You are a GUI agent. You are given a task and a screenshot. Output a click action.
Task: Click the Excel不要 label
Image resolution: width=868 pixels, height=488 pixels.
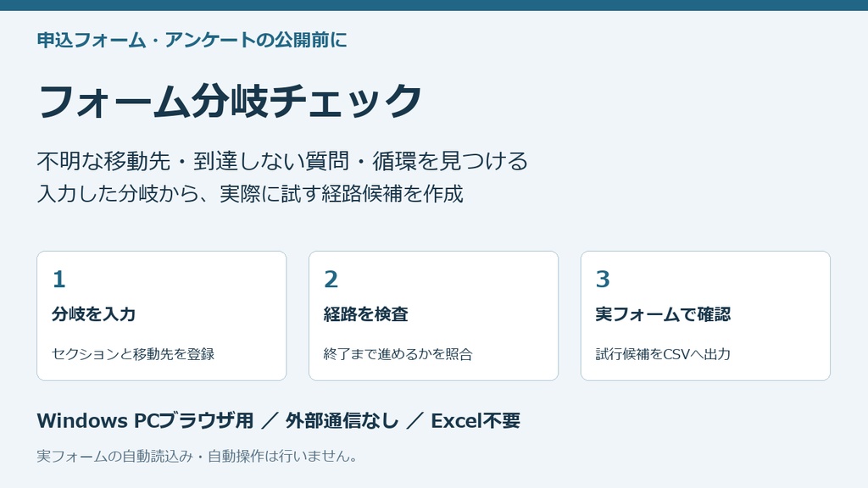pos(476,421)
